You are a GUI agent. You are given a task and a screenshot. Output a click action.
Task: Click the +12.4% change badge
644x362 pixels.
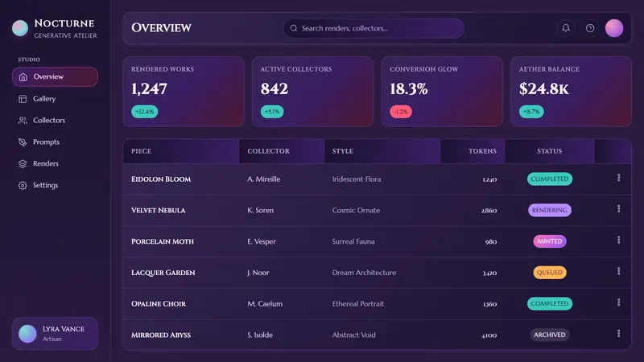[145, 112]
